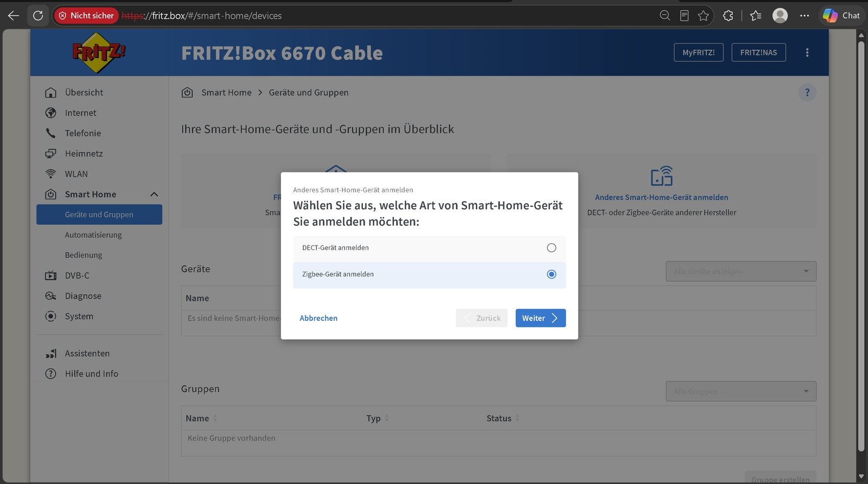The image size is (868, 484).
Task: Add page to favorites star icon
Action: (704, 16)
